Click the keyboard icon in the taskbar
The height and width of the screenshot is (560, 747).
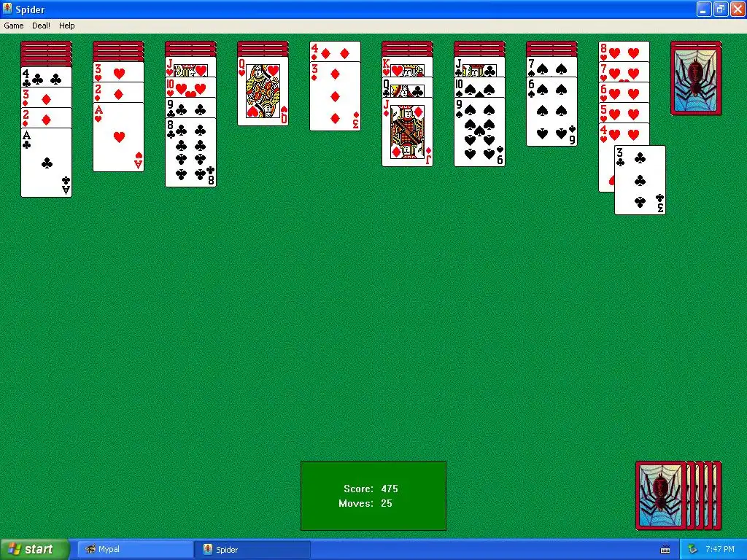(x=665, y=550)
